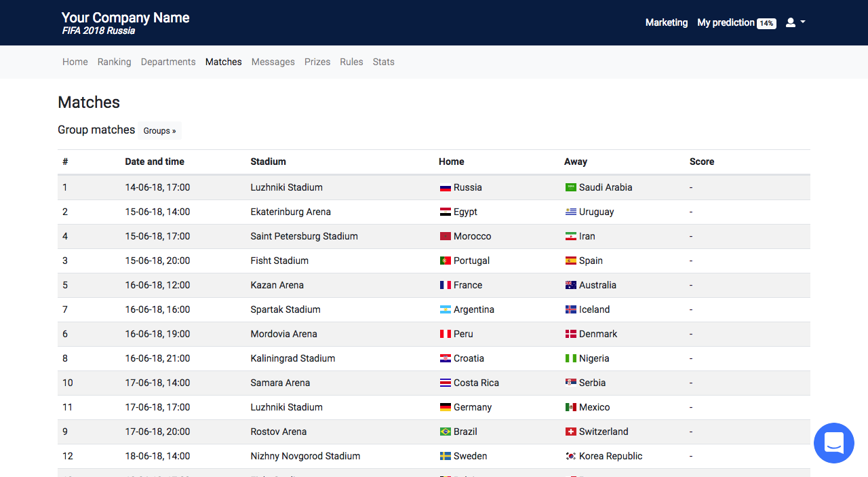868x477 pixels.
Task: Click the Switzerland flag icon
Action: point(571,432)
